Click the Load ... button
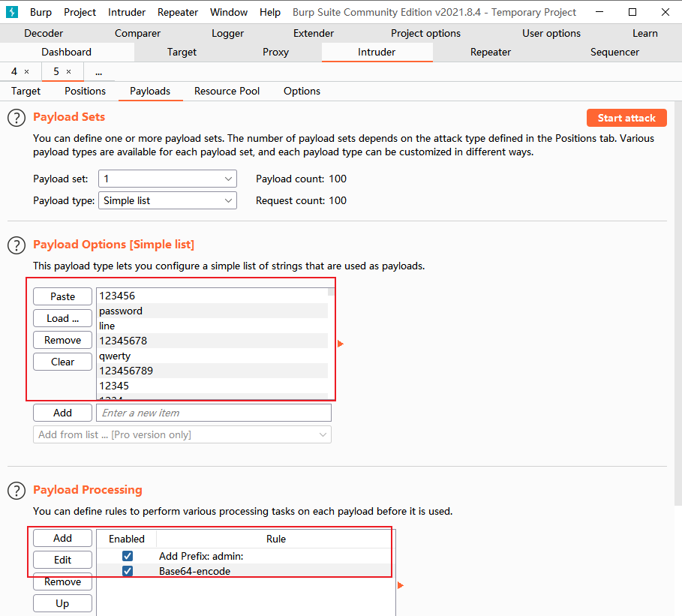This screenshot has height=616, width=682. (x=62, y=318)
